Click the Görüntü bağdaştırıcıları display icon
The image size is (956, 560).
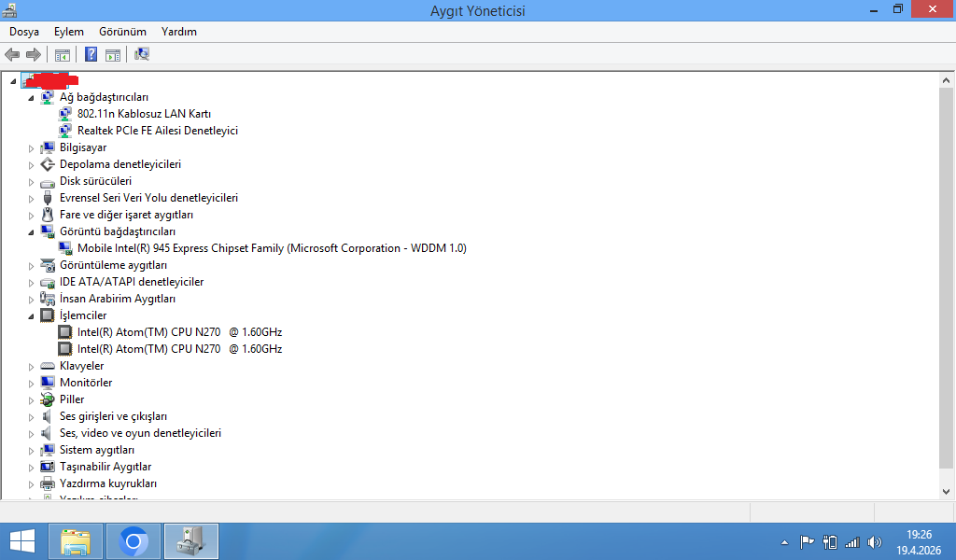click(x=48, y=231)
